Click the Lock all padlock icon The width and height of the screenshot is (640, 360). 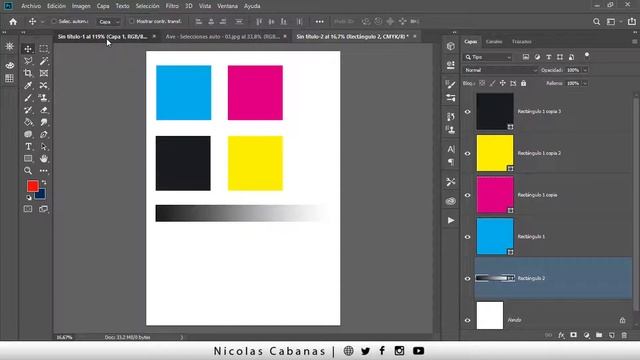click(x=523, y=83)
